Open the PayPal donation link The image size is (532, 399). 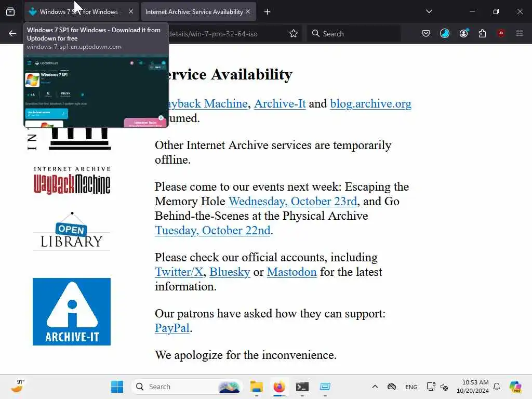point(172,328)
